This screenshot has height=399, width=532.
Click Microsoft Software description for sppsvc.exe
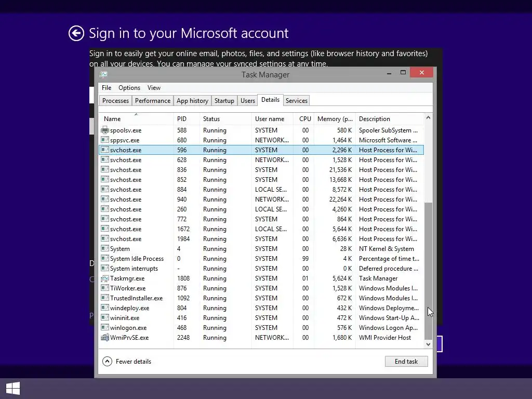[388, 140]
